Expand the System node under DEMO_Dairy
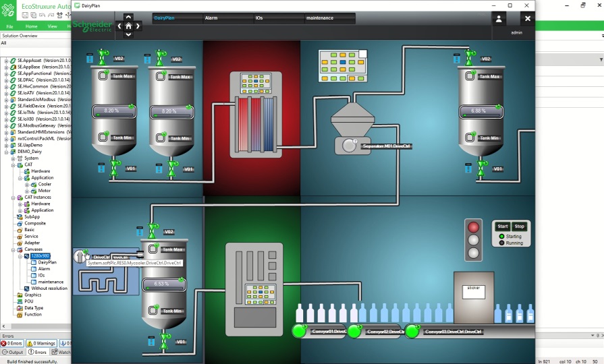The height and width of the screenshot is (364, 604). tap(13, 158)
